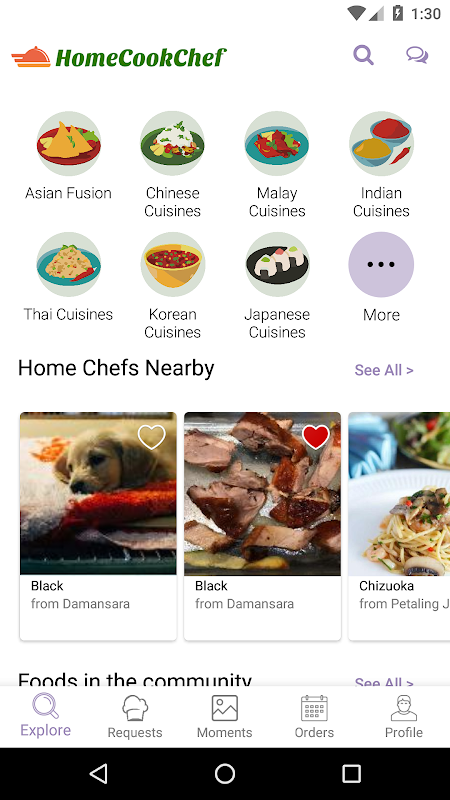The height and width of the screenshot is (800, 450).
Task: Open the Indian Cuisines category icon
Action: (x=381, y=143)
